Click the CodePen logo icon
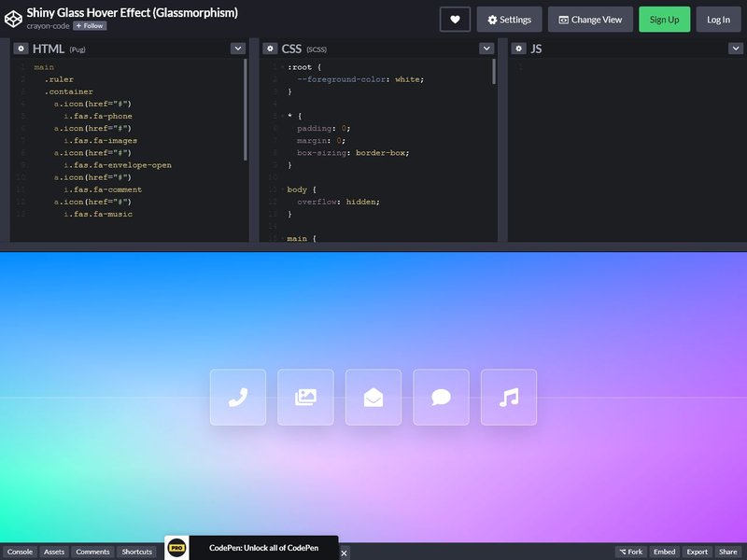747x560 pixels. tap(13, 19)
